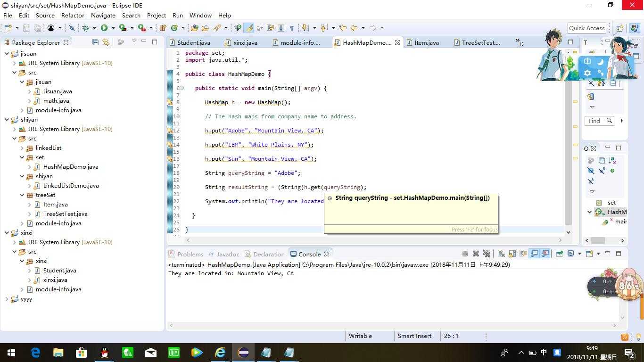
Task: Open the Navigate menu
Action: (103, 15)
